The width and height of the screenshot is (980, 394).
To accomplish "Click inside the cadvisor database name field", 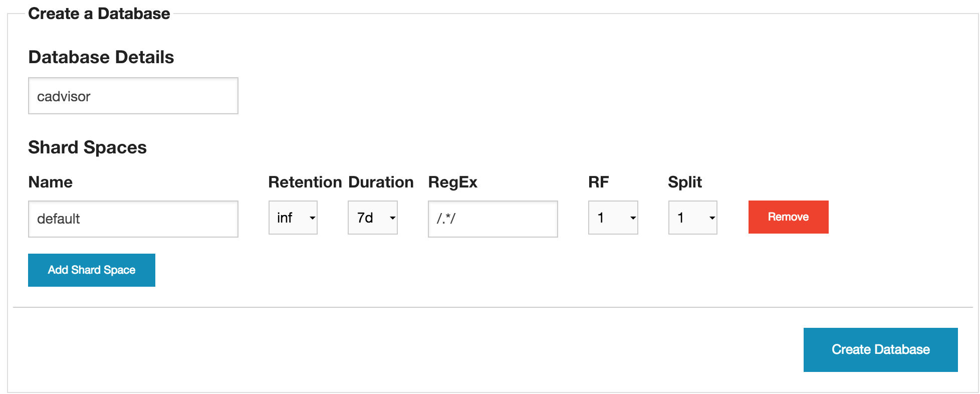I will [133, 96].
